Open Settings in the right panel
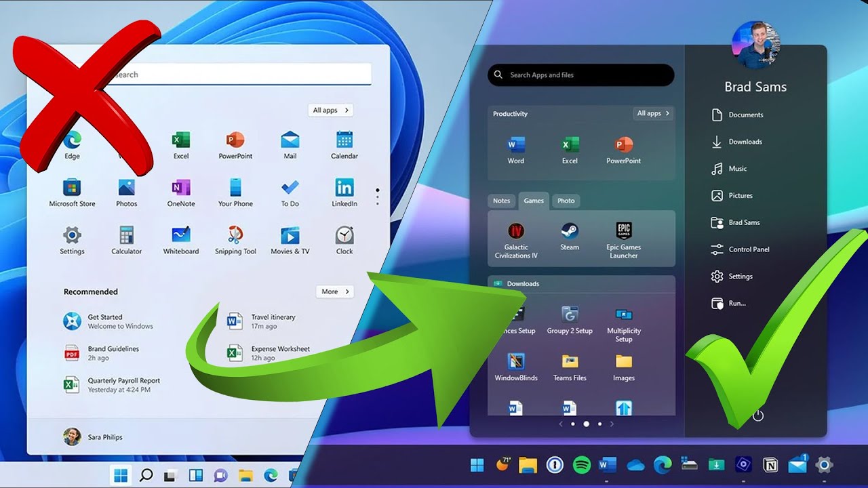Image resolution: width=868 pixels, height=488 pixels. [732, 277]
